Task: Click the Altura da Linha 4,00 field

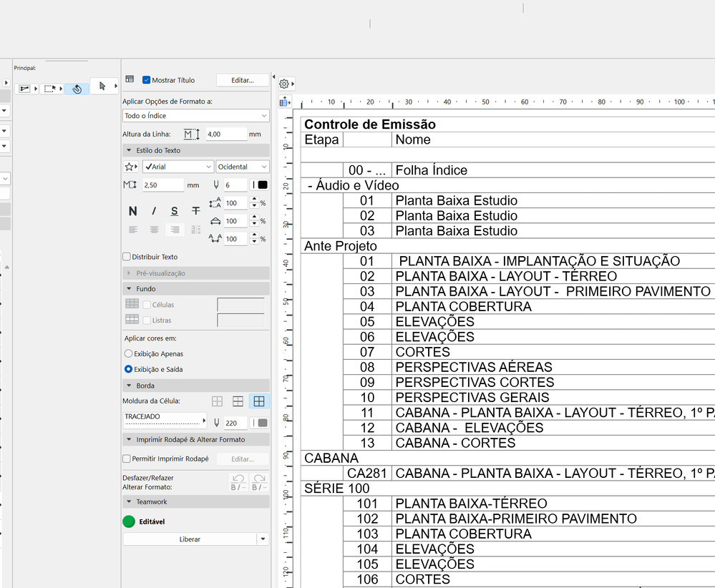Action: pyautogui.click(x=225, y=134)
